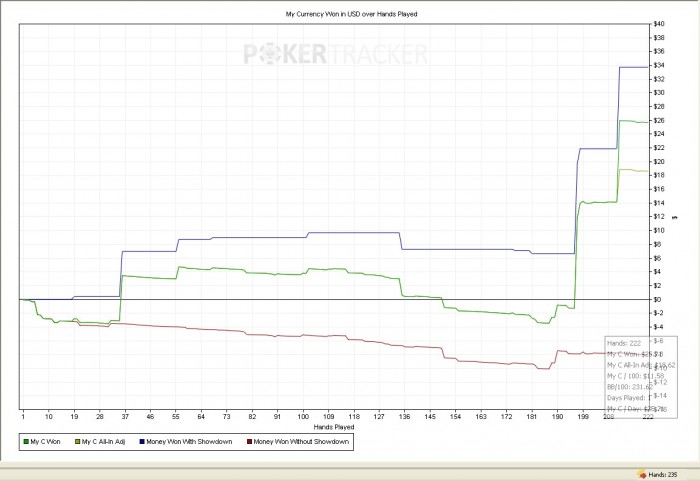Click the 'Hands Played' x-axis title
The width and height of the screenshot is (700, 481).
click(334, 427)
